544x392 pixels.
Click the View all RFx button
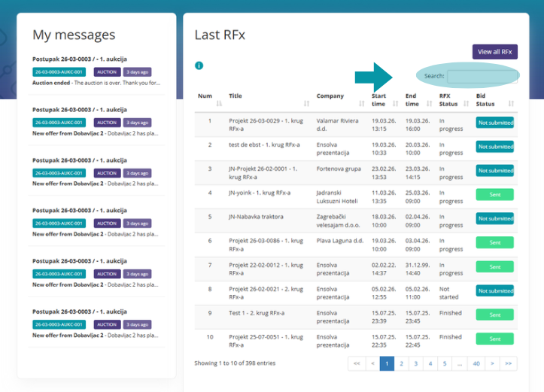[x=494, y=52]
